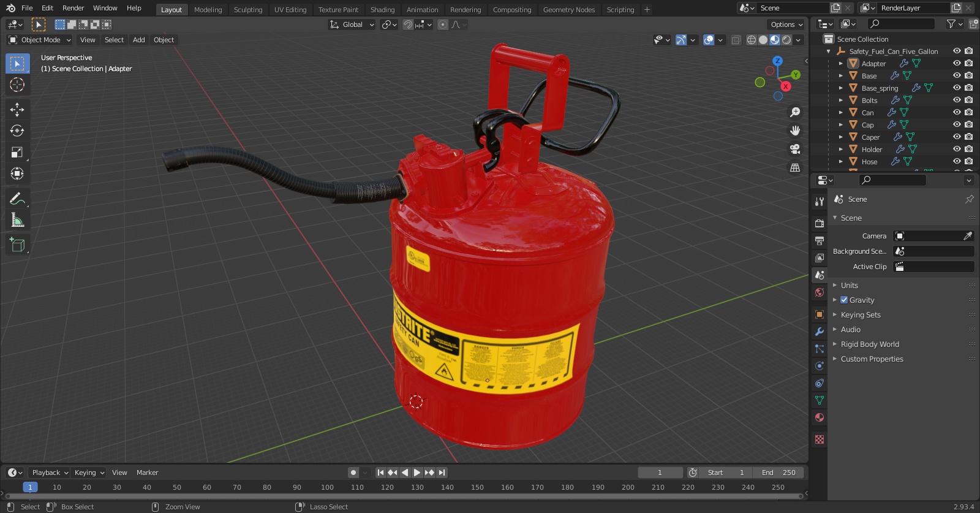The width and height of the screenshot is (980, 513).
Task: Open the Playback dropdown in timeline
Action: point(50,473)
